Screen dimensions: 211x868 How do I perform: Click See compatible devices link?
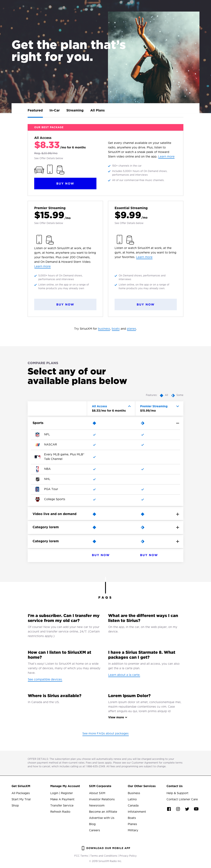tap(45, 679)
